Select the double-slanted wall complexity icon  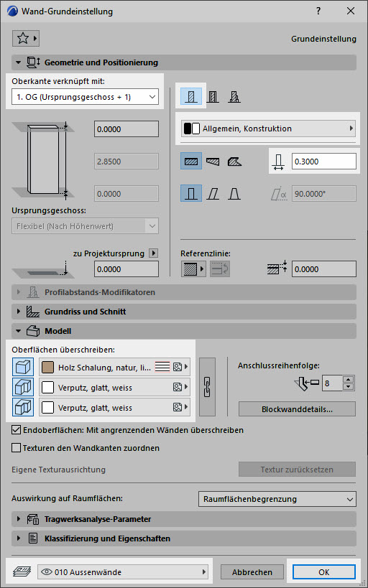pyautogui.click(x=234, y=194)
